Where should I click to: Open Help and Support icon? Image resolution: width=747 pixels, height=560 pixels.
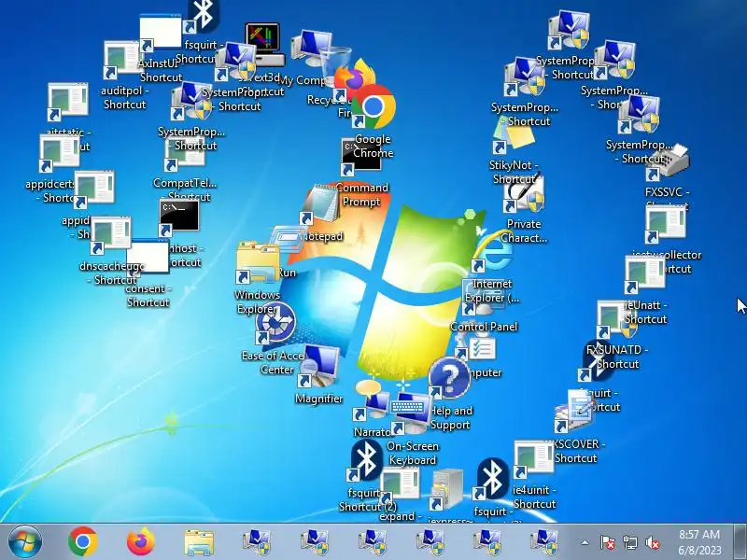(449, 379)
